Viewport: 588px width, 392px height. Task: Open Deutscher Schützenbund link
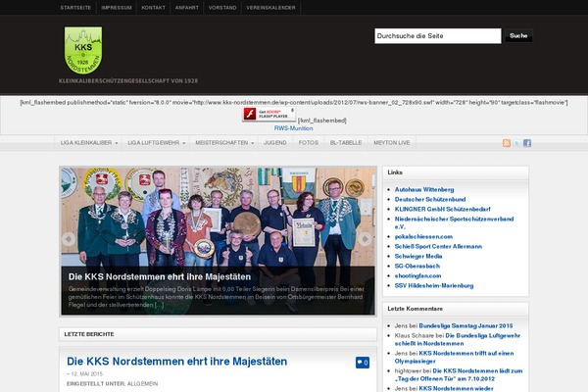coord(430,200)
